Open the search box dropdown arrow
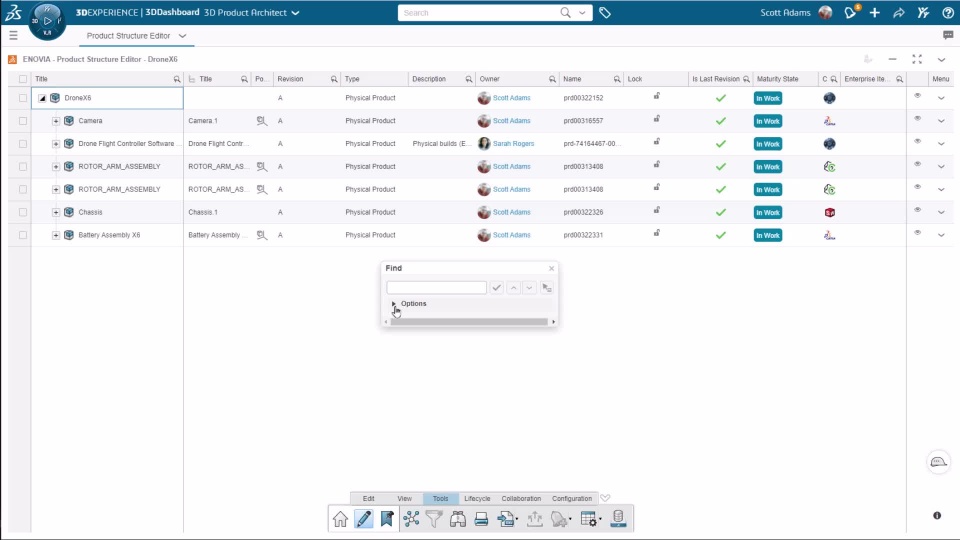Viewport: 960px width, 540px height. (x=582, y=13)
